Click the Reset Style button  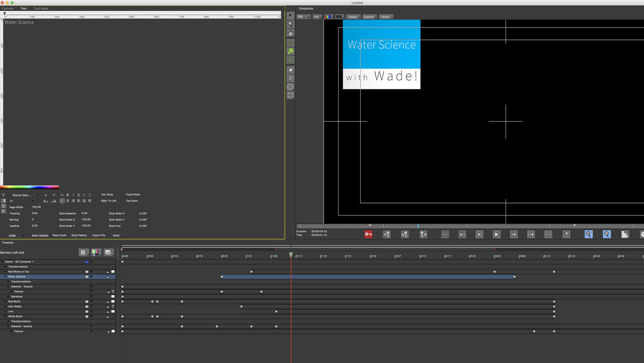[x=60, y=235]
